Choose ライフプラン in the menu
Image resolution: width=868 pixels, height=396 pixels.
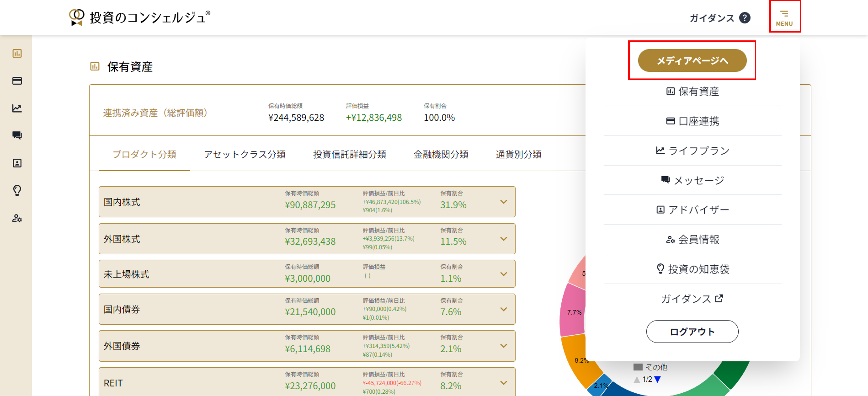[x=692, y=150]
